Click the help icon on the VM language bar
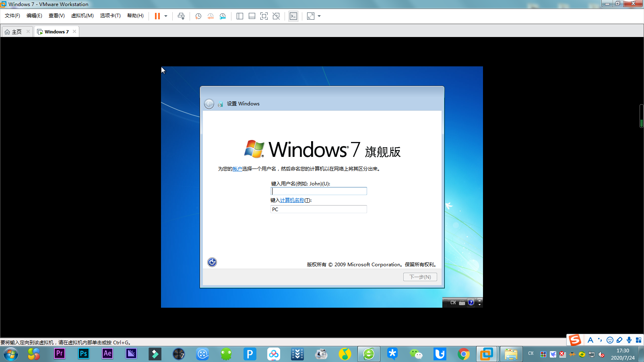Screen dimensions: 644x362 pyautogui.click(x=471, y=302)
